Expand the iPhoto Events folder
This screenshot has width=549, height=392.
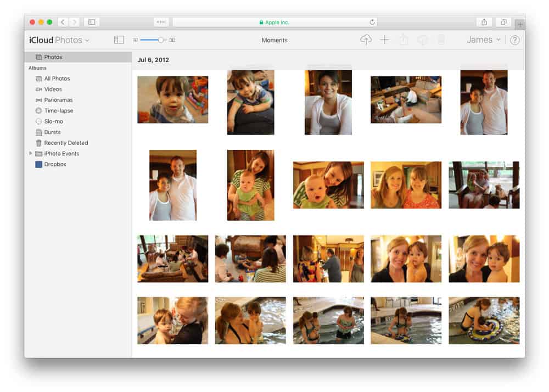31,154
